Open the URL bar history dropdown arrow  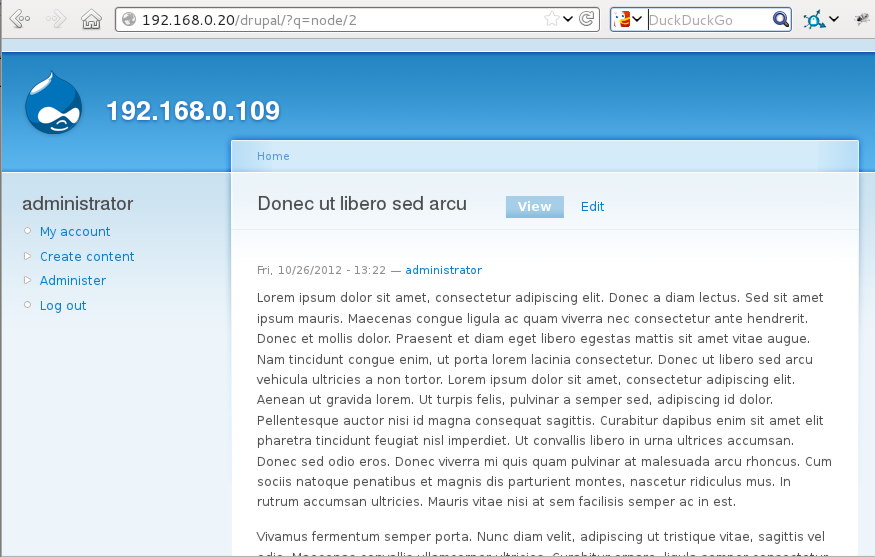(x=568, y=19)
